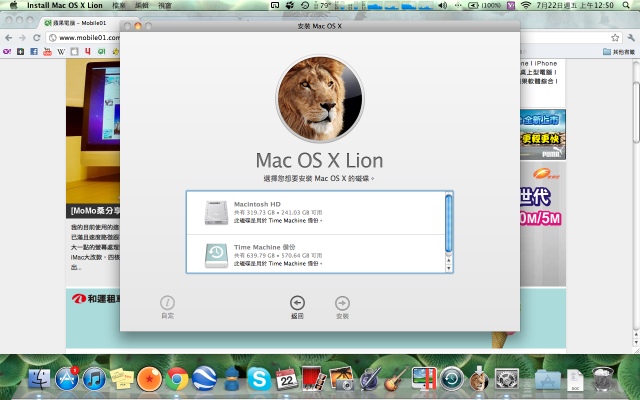Open the YouTube bookmark in Chrome
Image resolution: width=640 pixels, height=400 pixels.
coord(47,51)
